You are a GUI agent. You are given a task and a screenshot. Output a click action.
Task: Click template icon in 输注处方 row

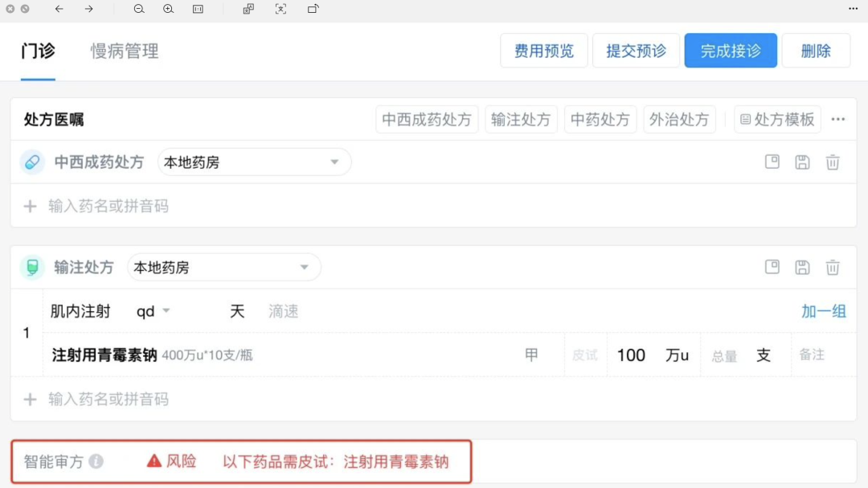(772, 267)
